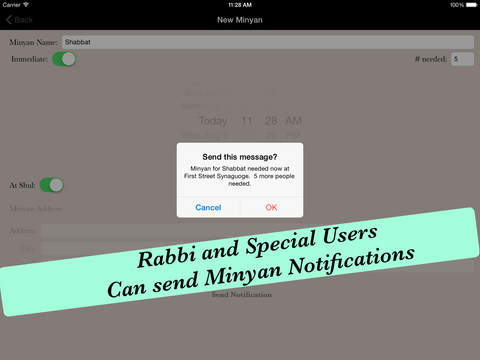
Task: Tap the Send this message dialog title
Action: pyautogui.click(x=240, y=157)
